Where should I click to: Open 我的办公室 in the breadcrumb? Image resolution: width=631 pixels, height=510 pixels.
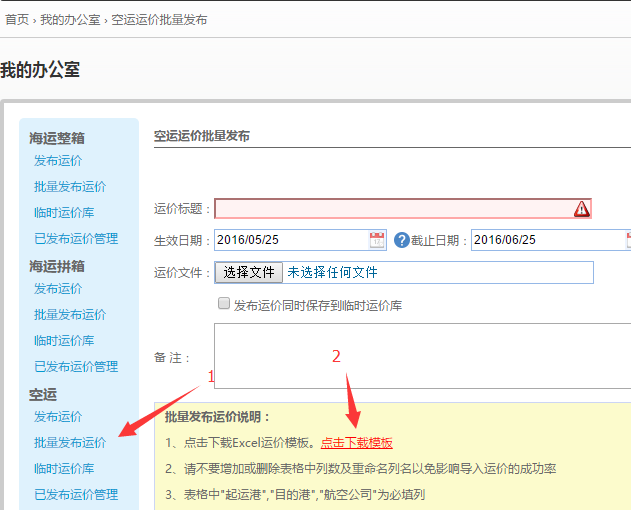pyautogui.click(x=70, y=19)
